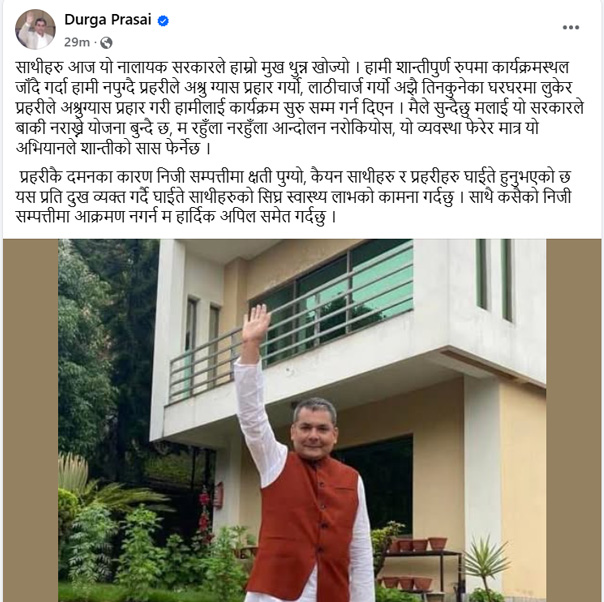
Task: Click the second paragraph beginning with प्रहरीकै दमनका
Action: (x=293, y=197)
